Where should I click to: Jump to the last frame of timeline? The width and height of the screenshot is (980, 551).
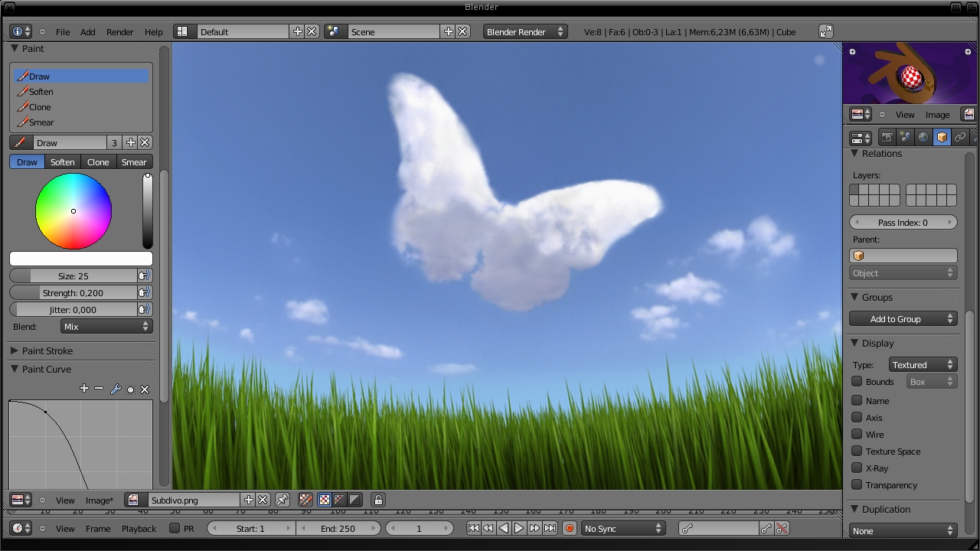point(550,528)
